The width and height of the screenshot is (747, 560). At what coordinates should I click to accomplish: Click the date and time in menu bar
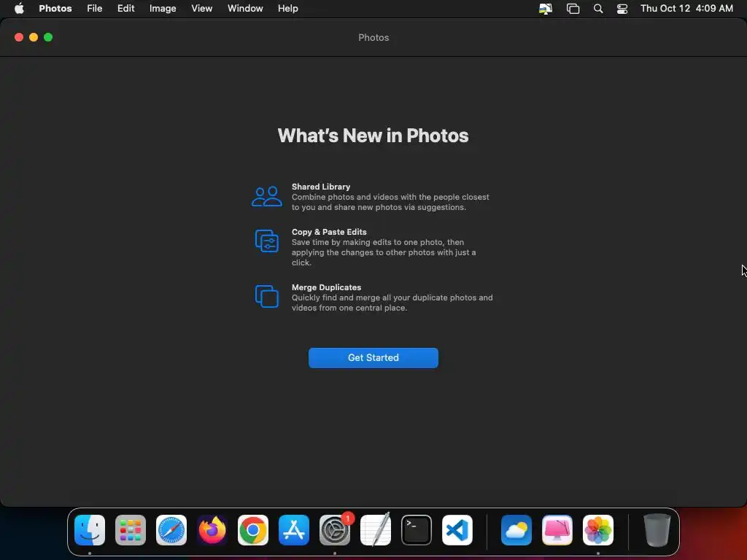coord(686,9)
